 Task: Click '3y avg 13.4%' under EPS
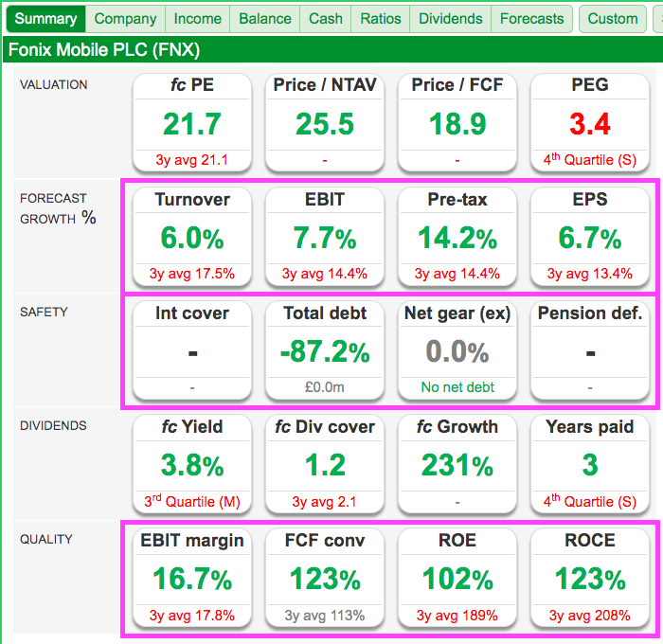click(590, 274)
